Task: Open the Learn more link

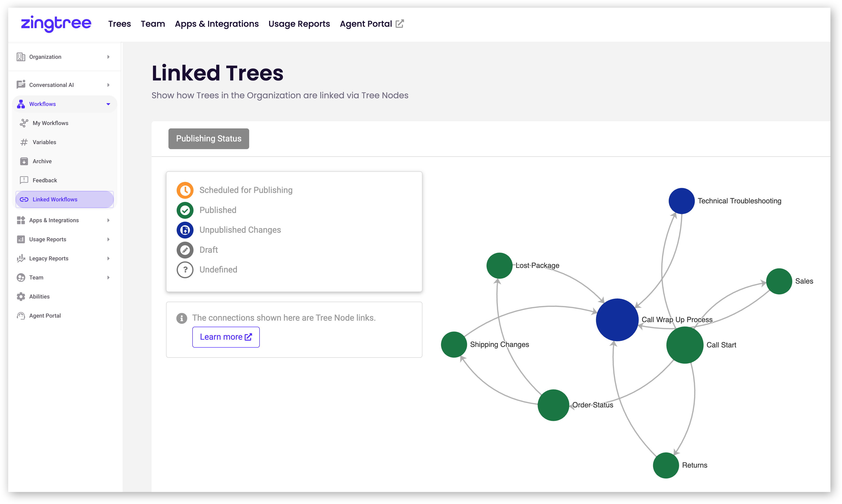Action: pos(226,337)
